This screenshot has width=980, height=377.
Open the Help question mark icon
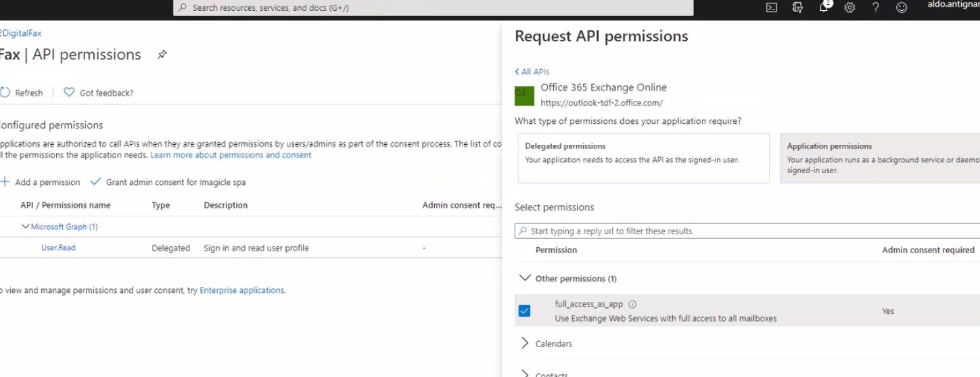875,7
